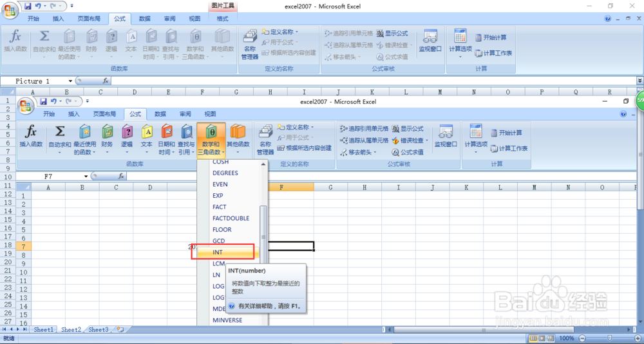Screen dimensions: 644x344
Task: Switch to the Sheet3 worksheet tab
Action: tap(99, 330)
